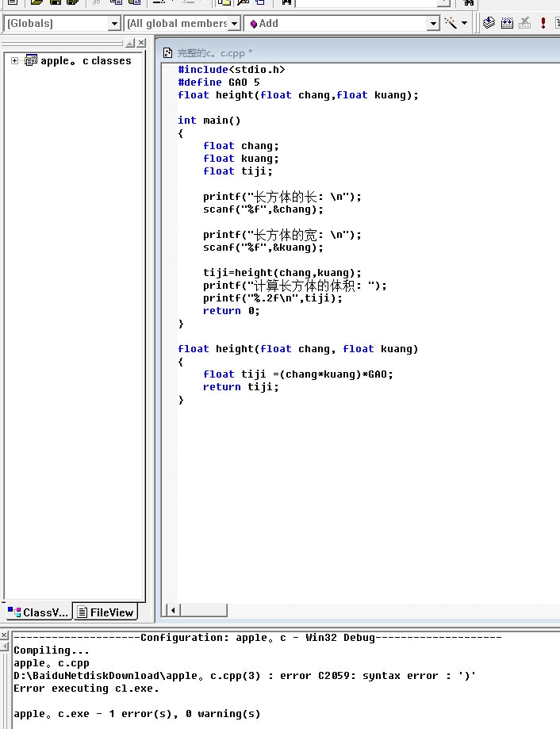Click the [Globals] combo field text

coord(30,23)
